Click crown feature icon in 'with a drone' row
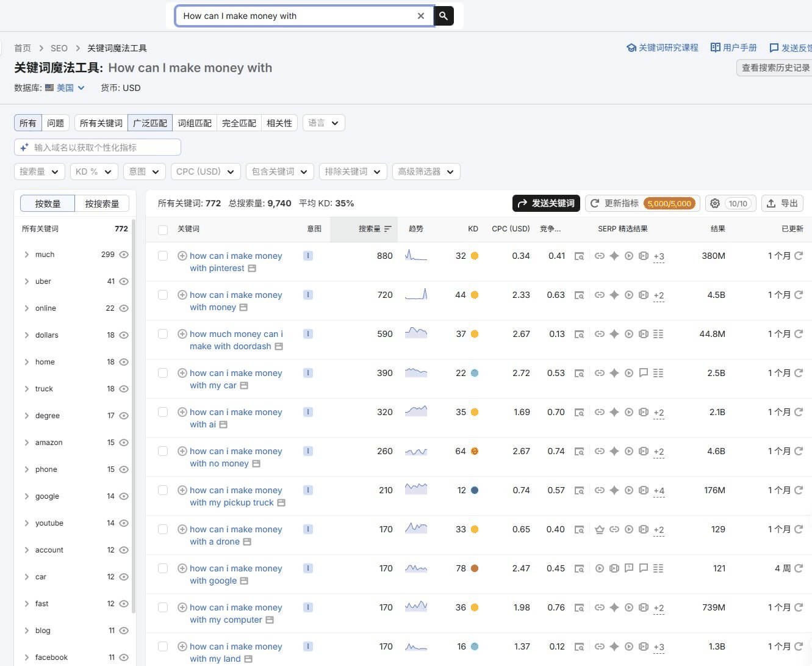This screenshot has width=812, height=666. [600, 529]
